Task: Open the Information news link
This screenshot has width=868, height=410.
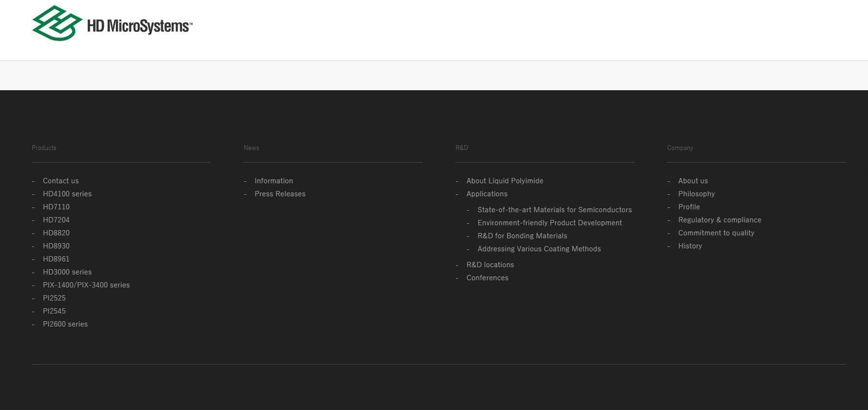Action: pos(274,181)
